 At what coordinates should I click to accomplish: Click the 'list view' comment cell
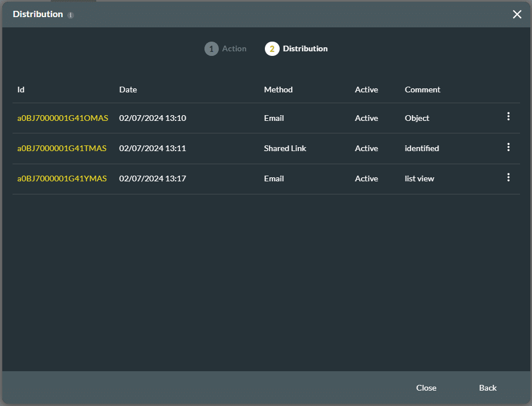(x=419, y=178)
